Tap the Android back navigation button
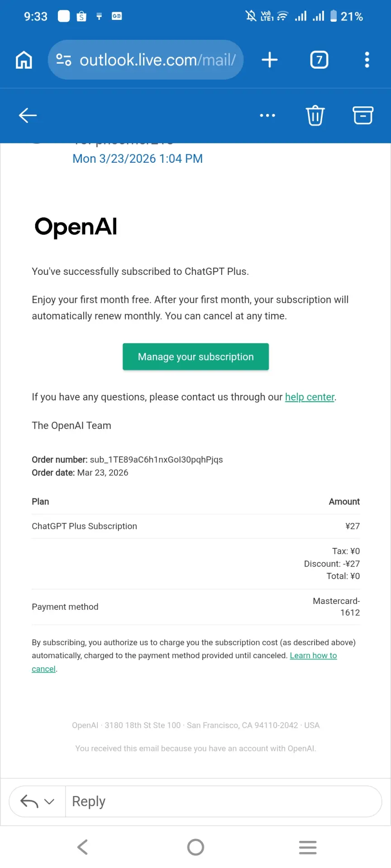Screen dimensions: 391x868 tap(82, 847)
